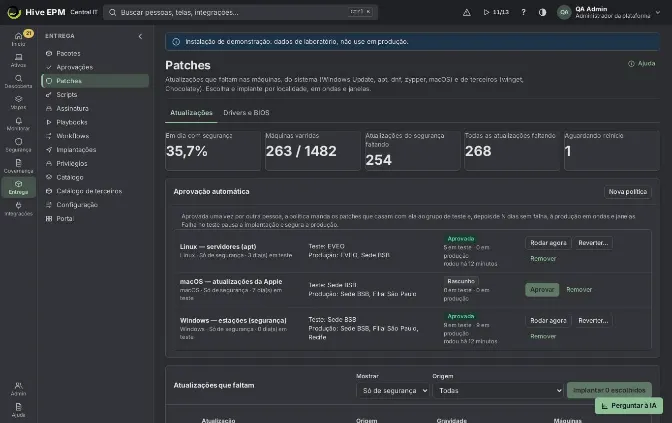Open Scripts in the sidebar
Viewport: 672px width, 423px height.
pyautogui.click(x=95, y=95)
